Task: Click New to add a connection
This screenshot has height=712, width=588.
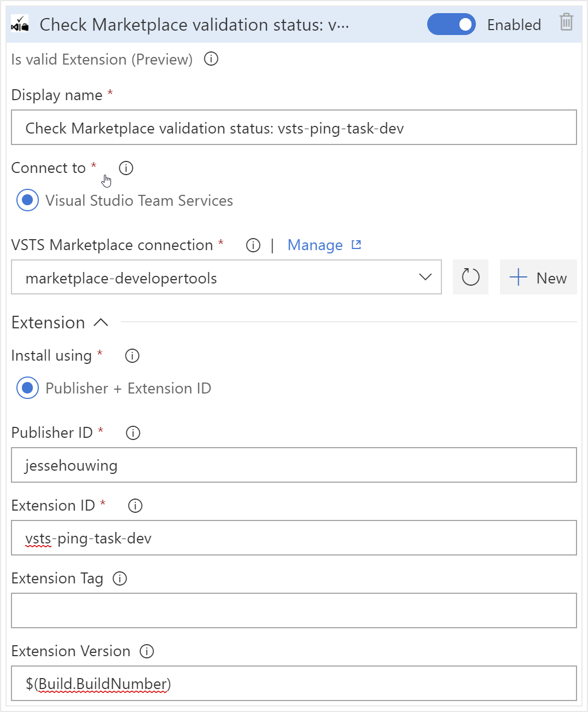Action: (x=538, y=277)
